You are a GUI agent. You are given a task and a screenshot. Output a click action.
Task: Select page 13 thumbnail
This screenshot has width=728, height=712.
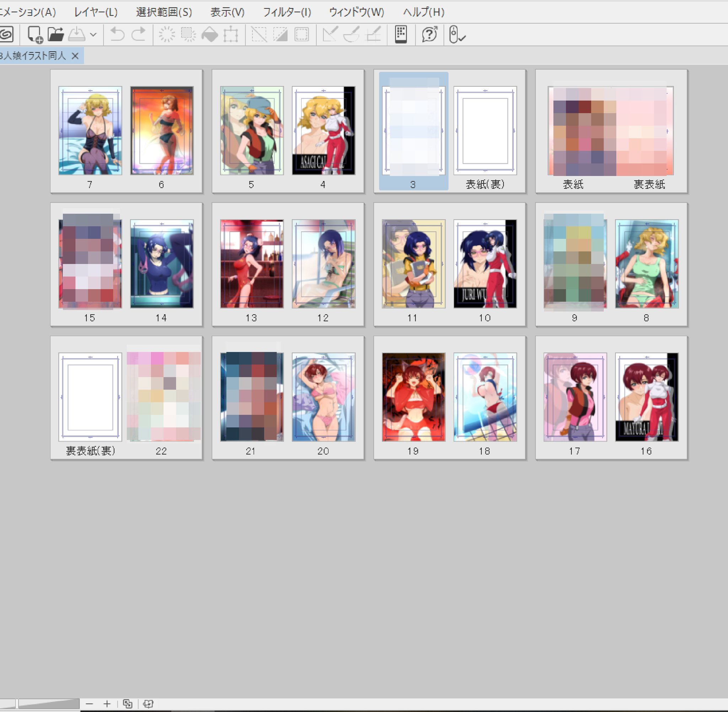pos(252,264)
